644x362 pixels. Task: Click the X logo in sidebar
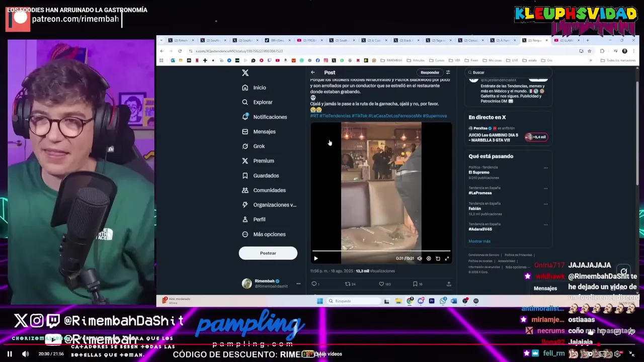click(245, 73)
